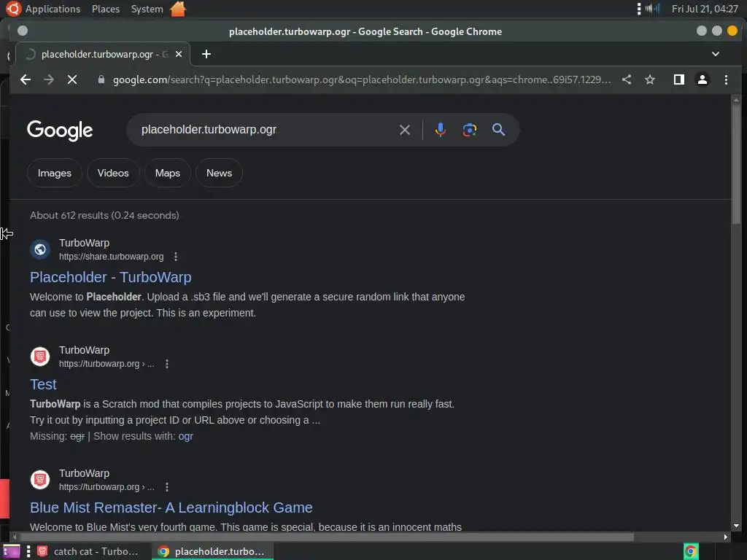The image size is (747, 560).
Task: Click the Chrome icon in bottom-right tray
Action: click(x=691, y=551)
